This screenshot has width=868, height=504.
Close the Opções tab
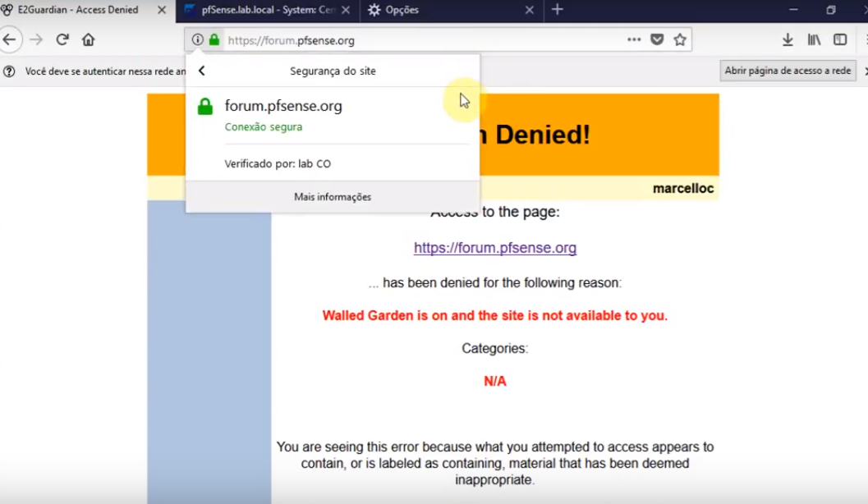point(529,10)
